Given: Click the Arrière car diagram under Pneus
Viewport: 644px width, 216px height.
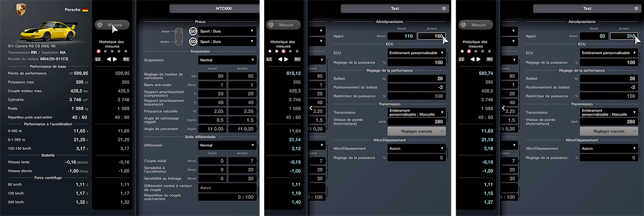Looking at the screenshot, I should pos(179,41).
